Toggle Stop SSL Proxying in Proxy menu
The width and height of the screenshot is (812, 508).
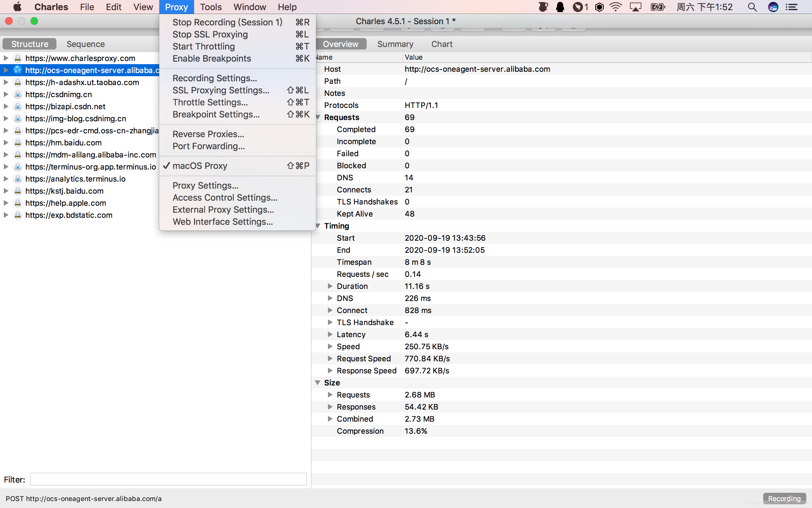pos(238,34)
